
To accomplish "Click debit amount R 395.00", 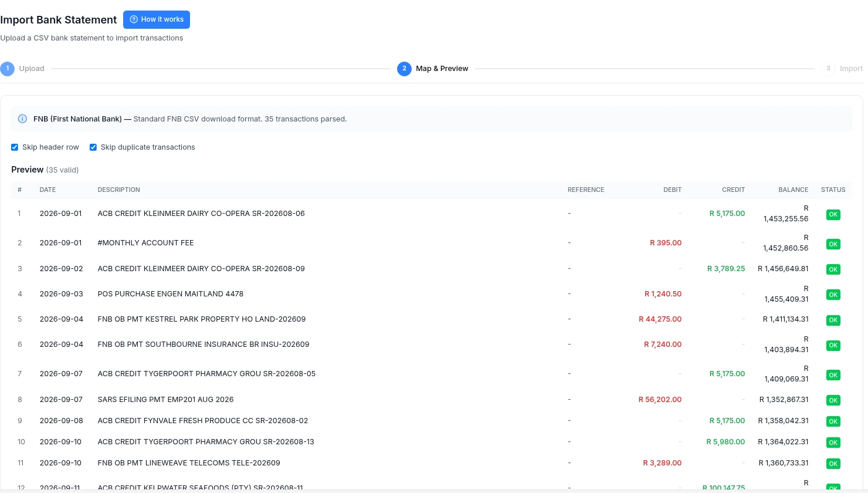I will [666, 243].
